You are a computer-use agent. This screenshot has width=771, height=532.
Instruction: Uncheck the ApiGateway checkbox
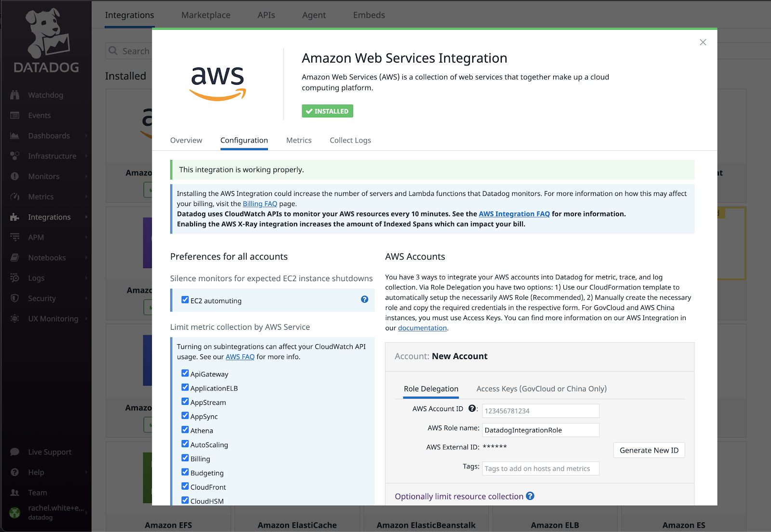pos(185,373)
